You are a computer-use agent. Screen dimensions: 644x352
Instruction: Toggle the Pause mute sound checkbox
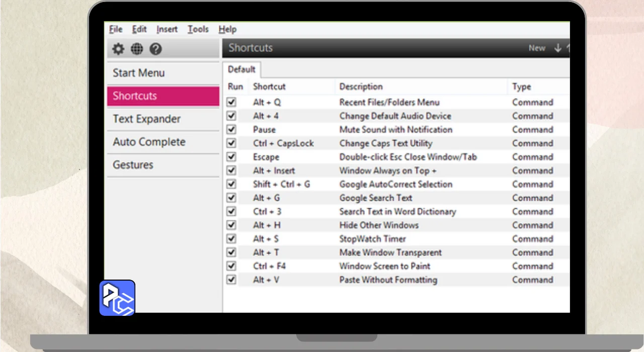(231, 129)
